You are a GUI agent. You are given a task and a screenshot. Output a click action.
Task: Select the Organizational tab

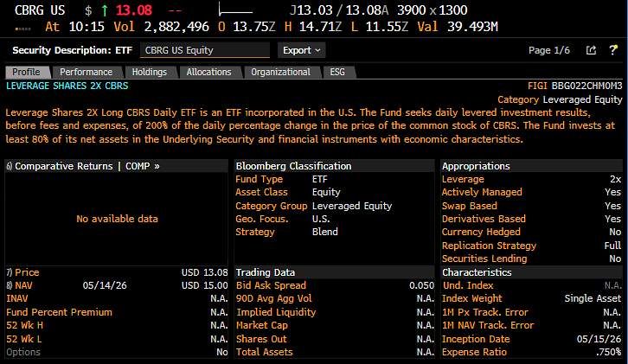click(x=281, y=72)
